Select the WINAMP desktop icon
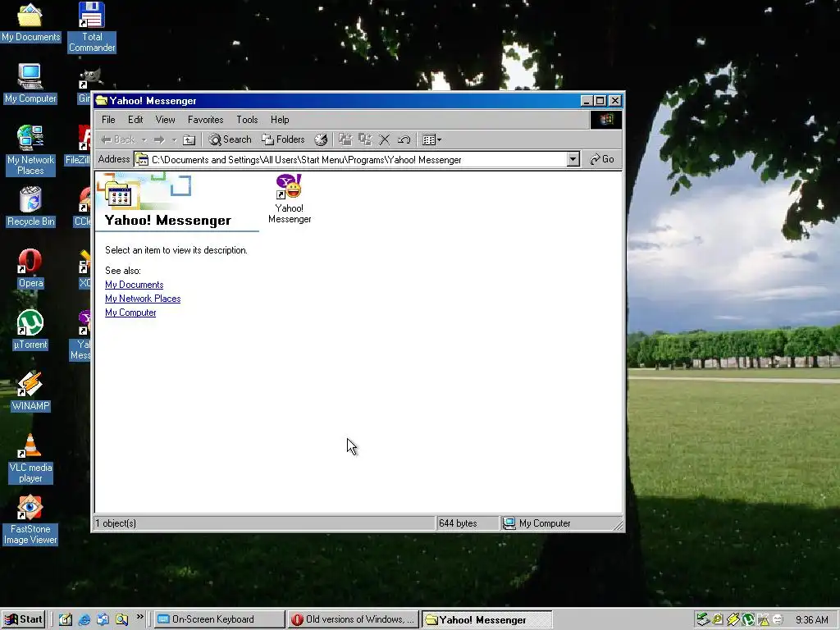 pos(30,391)
